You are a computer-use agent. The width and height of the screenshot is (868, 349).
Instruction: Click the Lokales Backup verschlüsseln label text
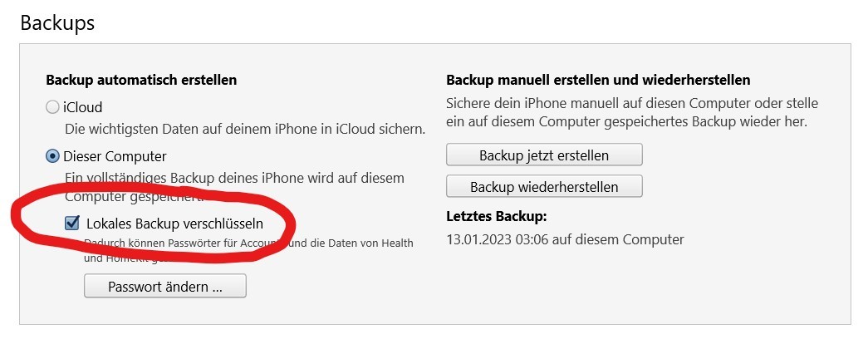[x=174, y=223]
